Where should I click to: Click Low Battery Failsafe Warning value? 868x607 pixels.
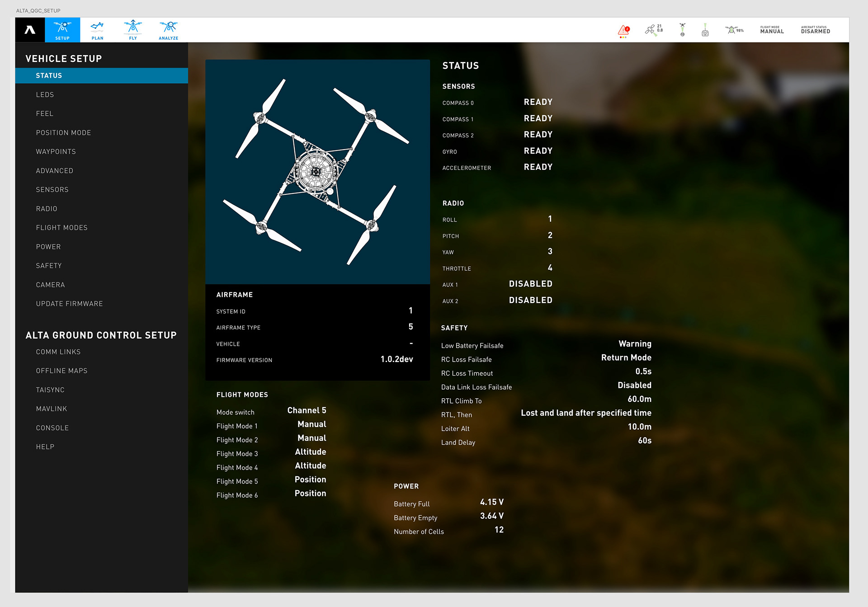pos(635,344)
